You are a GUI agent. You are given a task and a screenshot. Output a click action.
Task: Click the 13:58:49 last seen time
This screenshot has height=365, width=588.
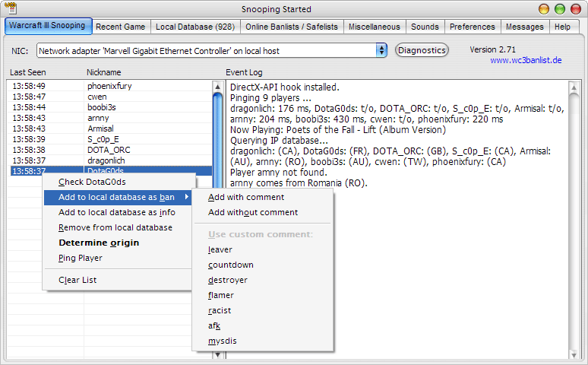(29, 86)
